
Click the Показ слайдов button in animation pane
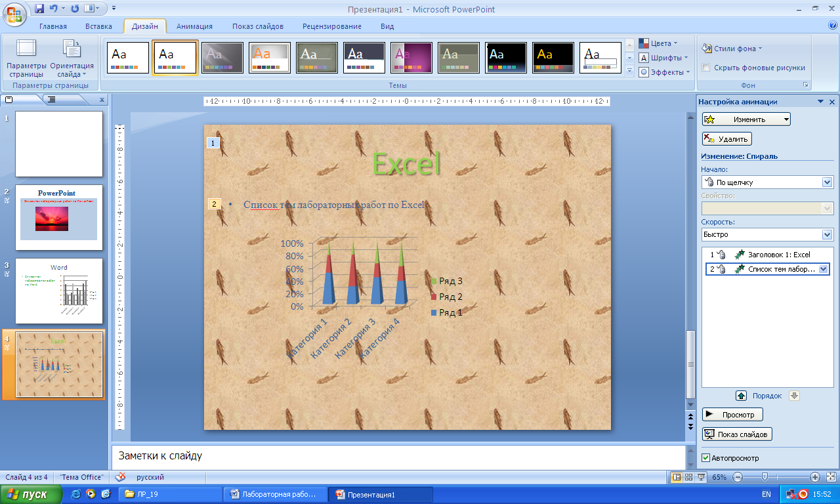pyautogui.click(x=737, y=434)
